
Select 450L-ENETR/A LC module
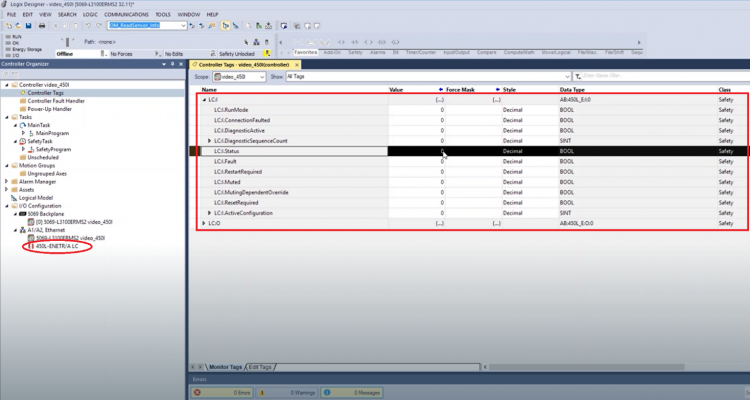[x=57, y=246]
